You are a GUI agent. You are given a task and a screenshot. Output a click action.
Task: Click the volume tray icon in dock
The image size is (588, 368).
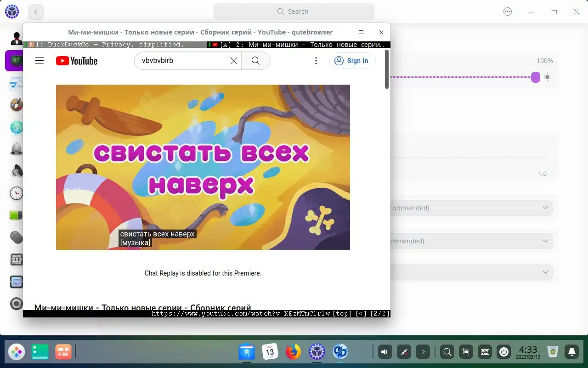[x=385, y=352]
